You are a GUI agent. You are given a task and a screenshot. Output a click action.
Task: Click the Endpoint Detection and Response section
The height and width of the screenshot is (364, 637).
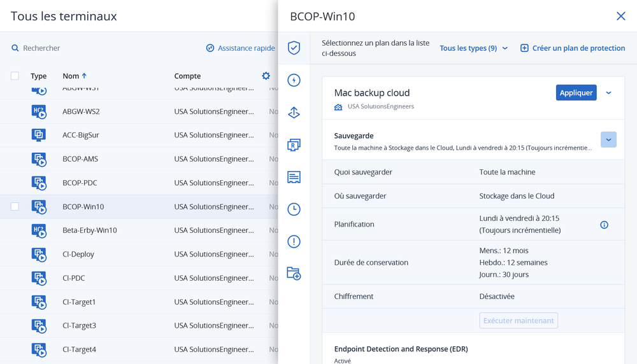pyautogui.click(x=401, y=349)
